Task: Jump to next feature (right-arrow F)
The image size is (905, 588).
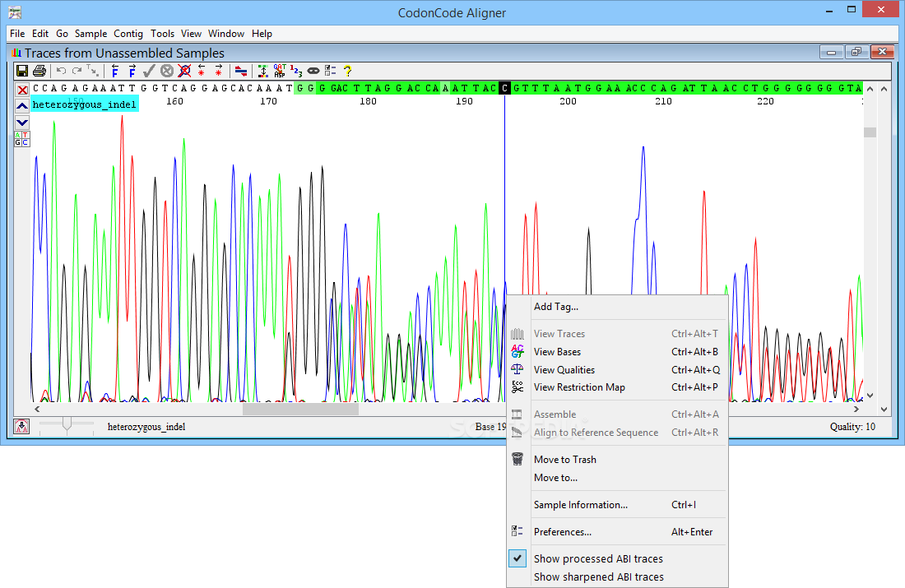Action: [132, 71]
